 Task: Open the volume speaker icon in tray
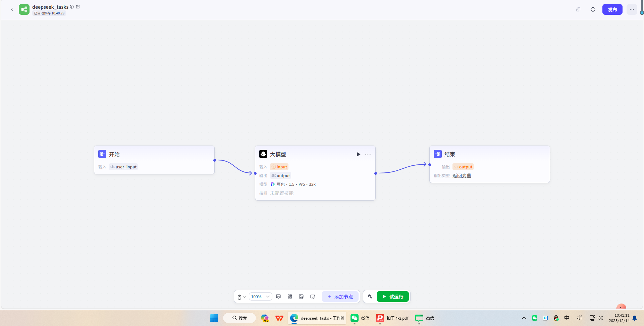600,318
